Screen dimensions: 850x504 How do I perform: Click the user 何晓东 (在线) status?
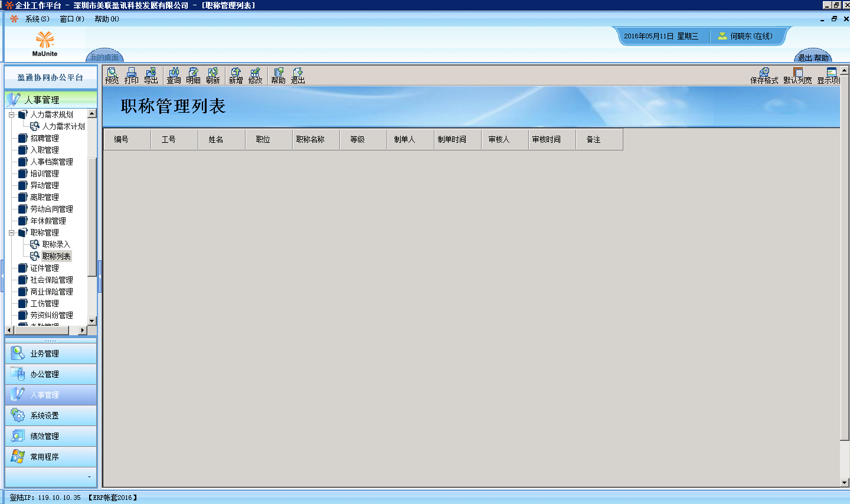coord(745,36)
